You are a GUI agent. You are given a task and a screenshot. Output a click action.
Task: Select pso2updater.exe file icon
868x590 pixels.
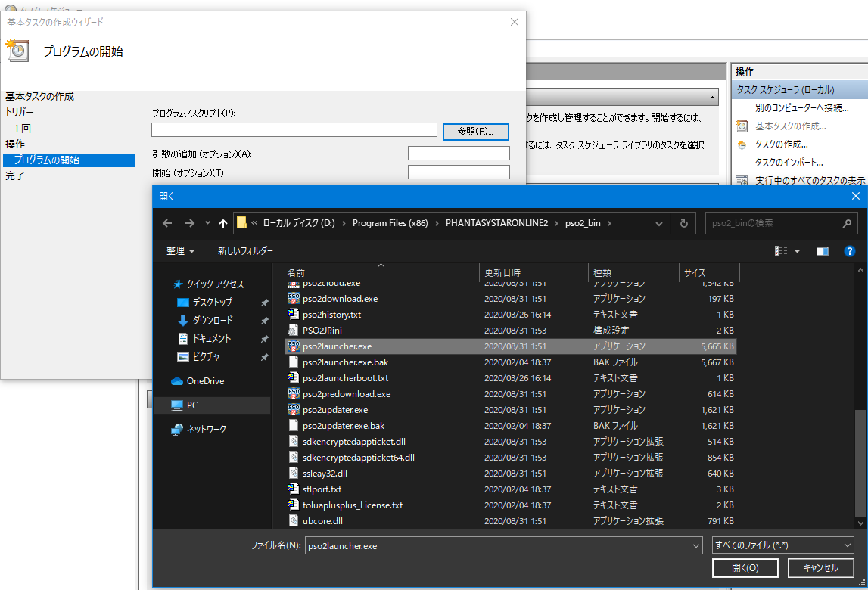point(294,410)
